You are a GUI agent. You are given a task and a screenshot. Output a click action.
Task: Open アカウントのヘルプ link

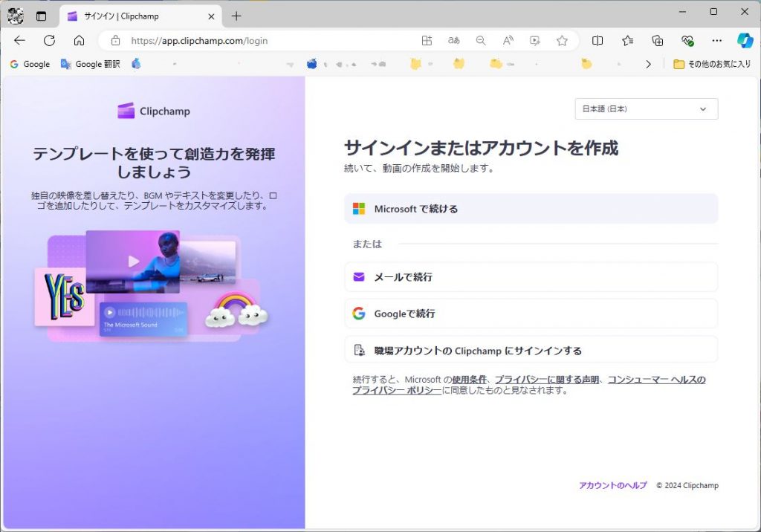(612, 485)
